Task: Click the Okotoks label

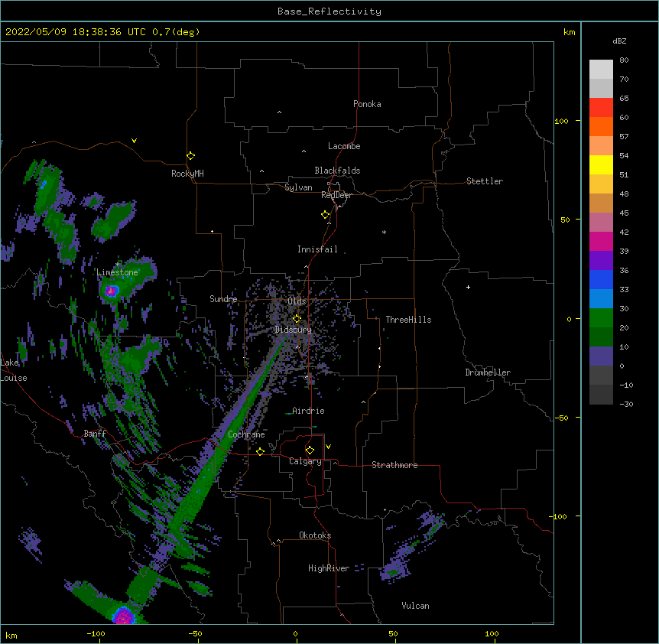Action: tap(315, 535)
